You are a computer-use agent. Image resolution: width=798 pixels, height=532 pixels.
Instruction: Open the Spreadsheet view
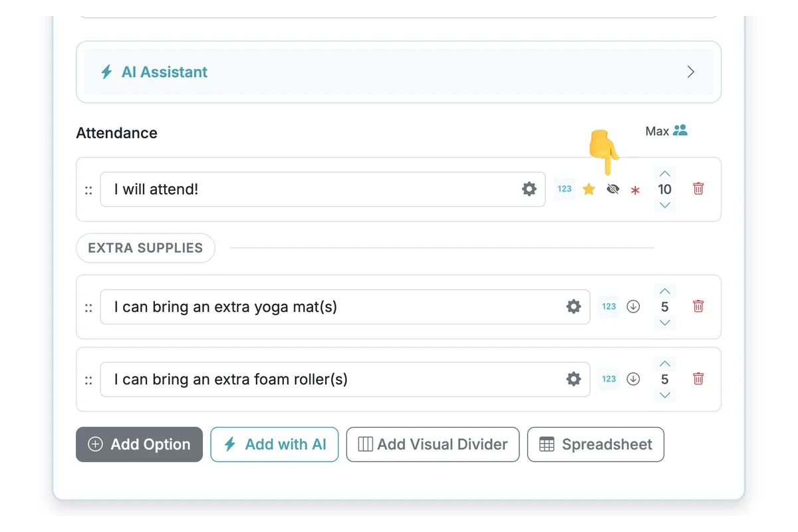tap(595, 444)
